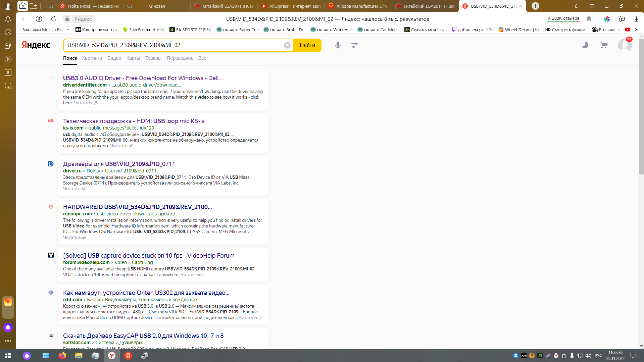Open the SaveFrom.net Help bookmark

point(144,30)
